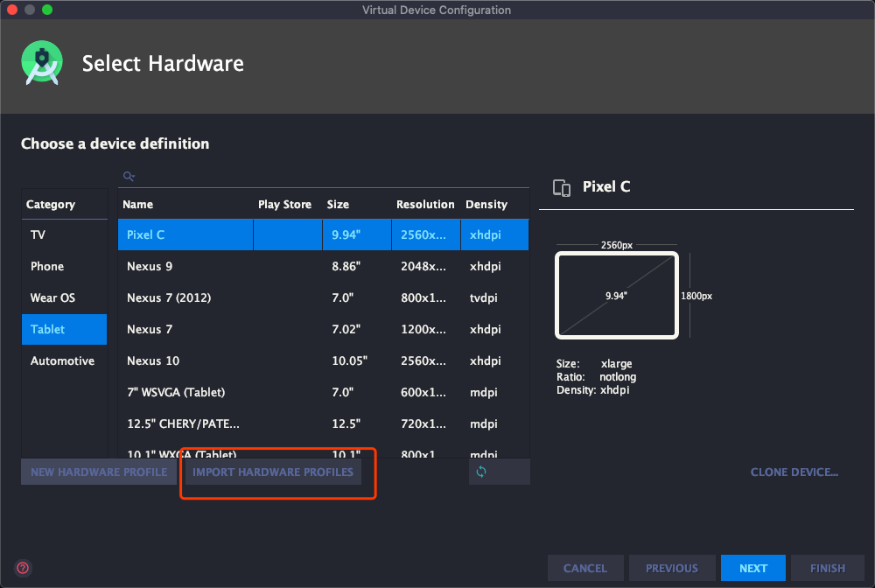The height and width of the screenshot is (588, 875).
Task: Click the Density: xhdpi detail text
Action: [592, 390]
